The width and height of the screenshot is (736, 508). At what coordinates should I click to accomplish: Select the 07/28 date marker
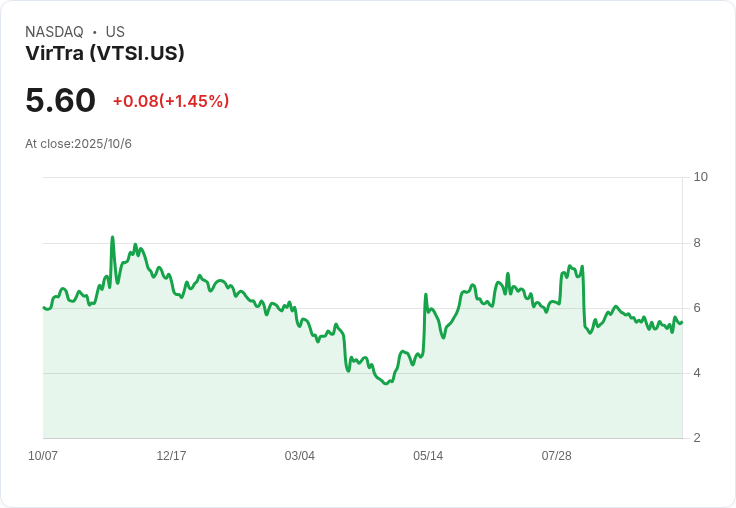[x=556, y=456]
